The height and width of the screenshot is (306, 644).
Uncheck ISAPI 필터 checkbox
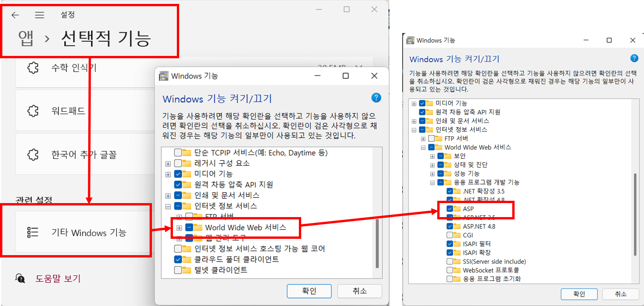pyautogui.click(x=450, y=243)
